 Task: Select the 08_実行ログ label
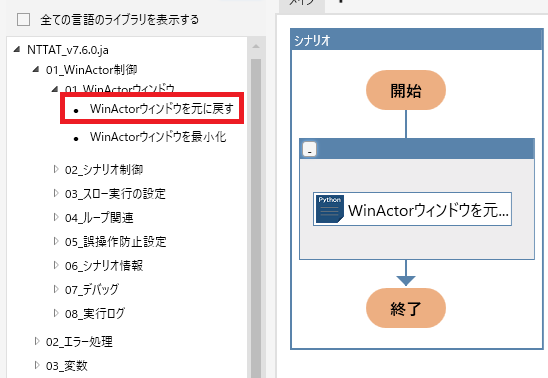pyautogui.click(x=95, y=314)
